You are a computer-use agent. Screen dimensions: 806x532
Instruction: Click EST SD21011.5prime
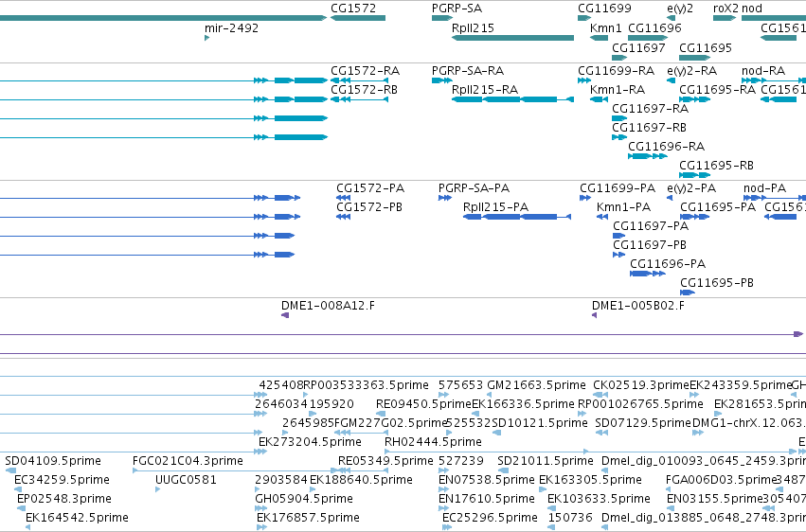point(503,470)
